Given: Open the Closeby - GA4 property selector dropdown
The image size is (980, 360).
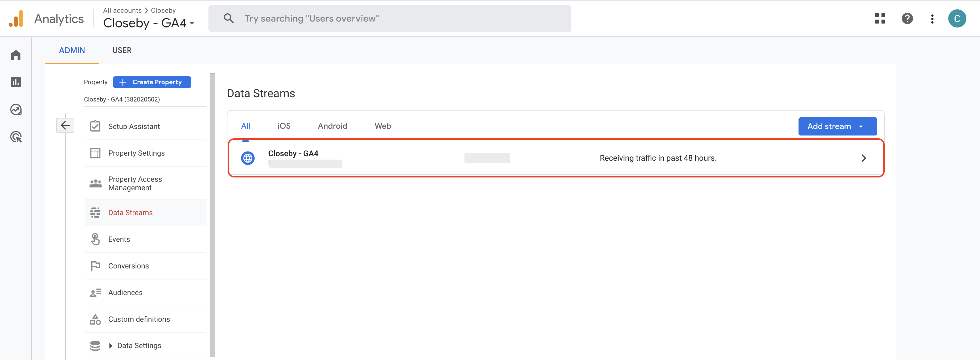Looking at the screenshot, I should (149, 23).
